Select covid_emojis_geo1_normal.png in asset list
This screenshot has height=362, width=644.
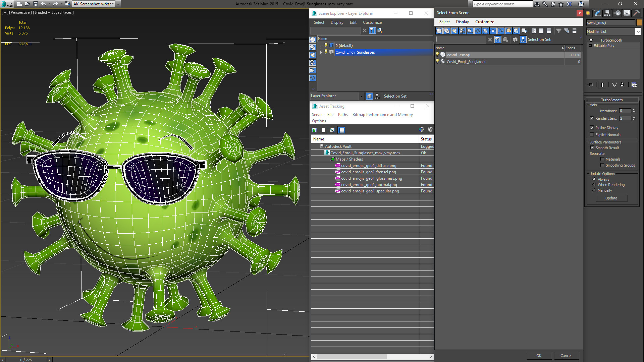tap(369, 185)
